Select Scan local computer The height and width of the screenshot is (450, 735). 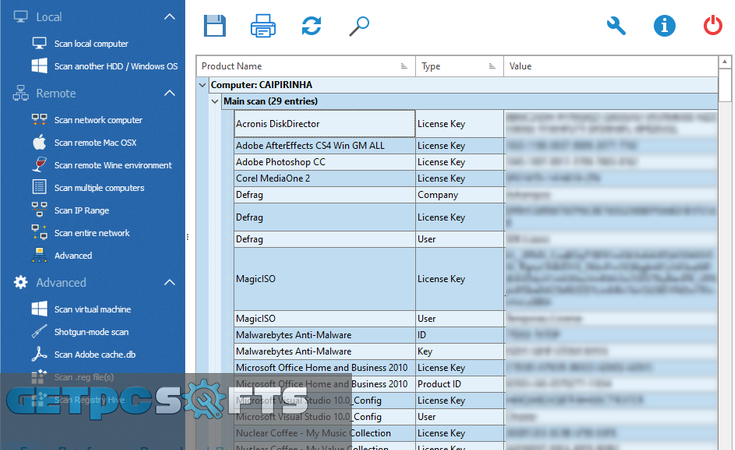[91, 44]
